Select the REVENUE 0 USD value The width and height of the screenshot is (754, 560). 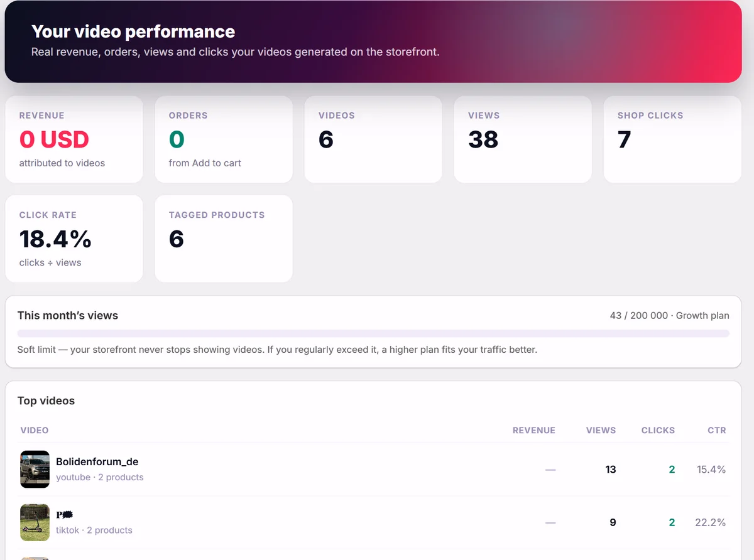[54, 139]
